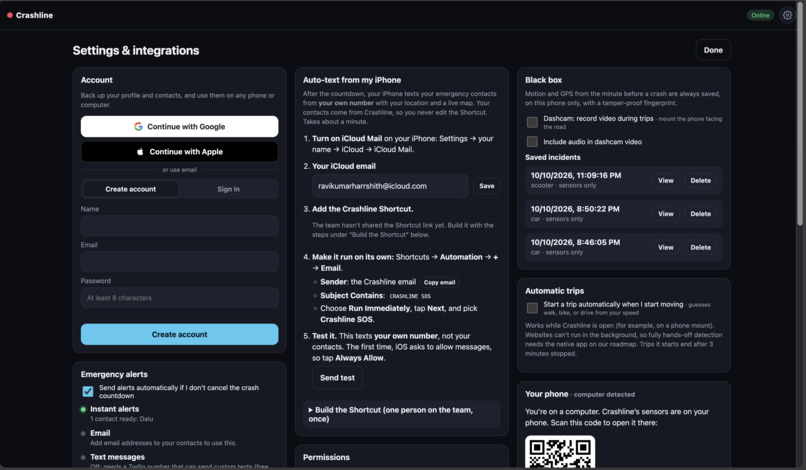Edit the iCloud email field
This screenshot has height=470, width=806.
click(x=390, y=186)
